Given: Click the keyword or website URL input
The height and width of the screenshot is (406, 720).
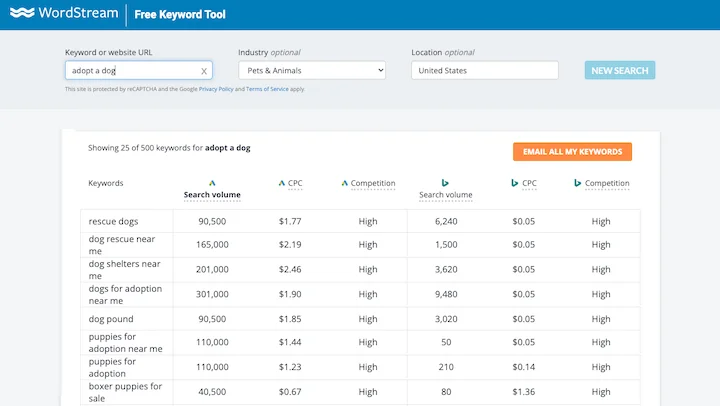Looking at the screenshot, I should 130,71.
